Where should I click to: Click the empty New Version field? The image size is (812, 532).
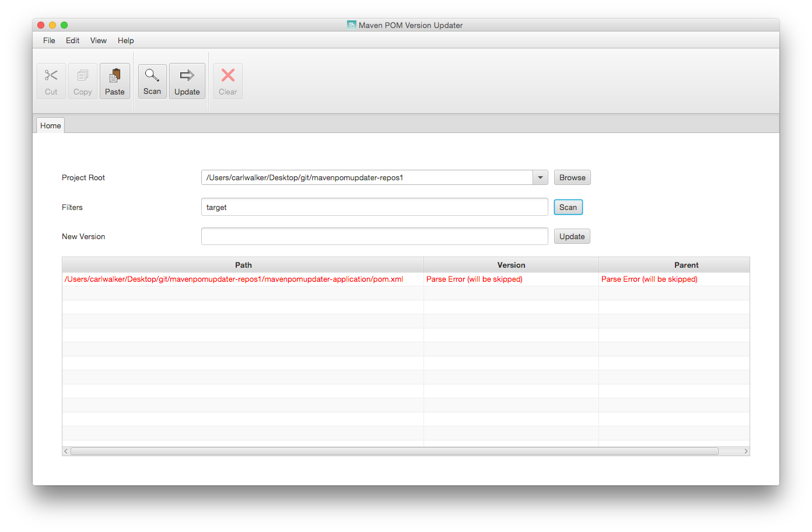click(374, 236)
